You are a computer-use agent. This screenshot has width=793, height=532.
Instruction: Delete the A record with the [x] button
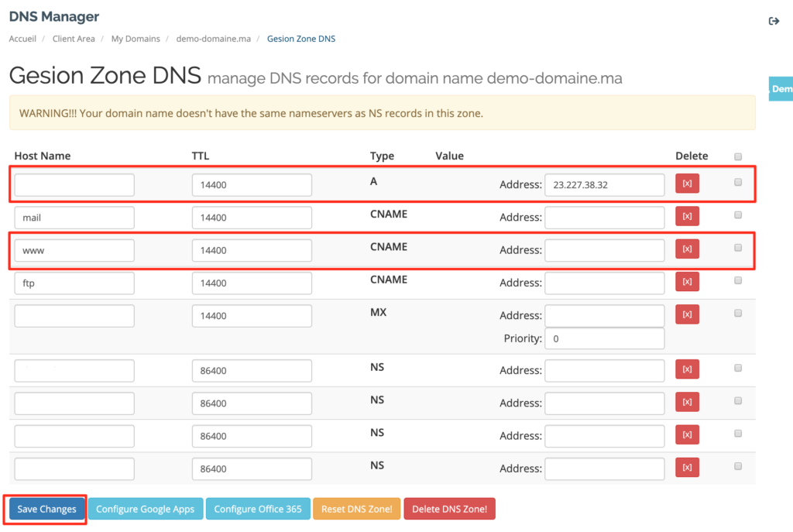pos(687,184)
